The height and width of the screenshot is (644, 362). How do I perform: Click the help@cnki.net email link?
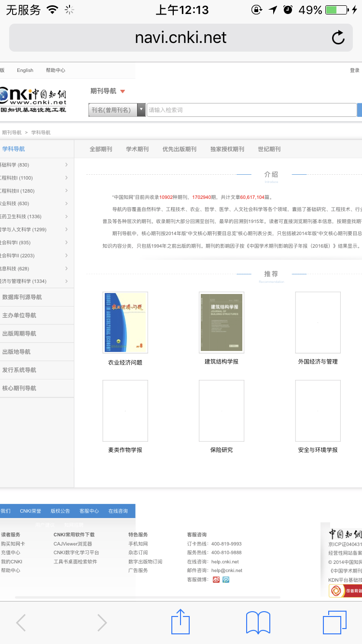coord(227,570)
